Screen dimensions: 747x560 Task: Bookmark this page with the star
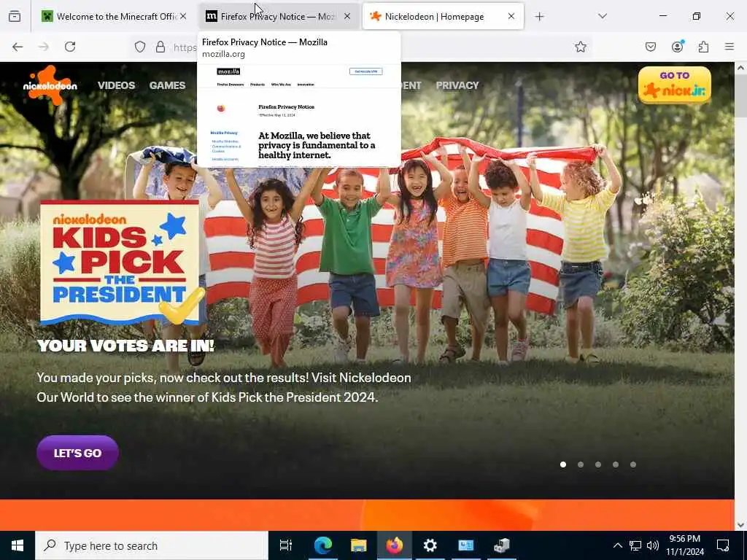(580, 47)
